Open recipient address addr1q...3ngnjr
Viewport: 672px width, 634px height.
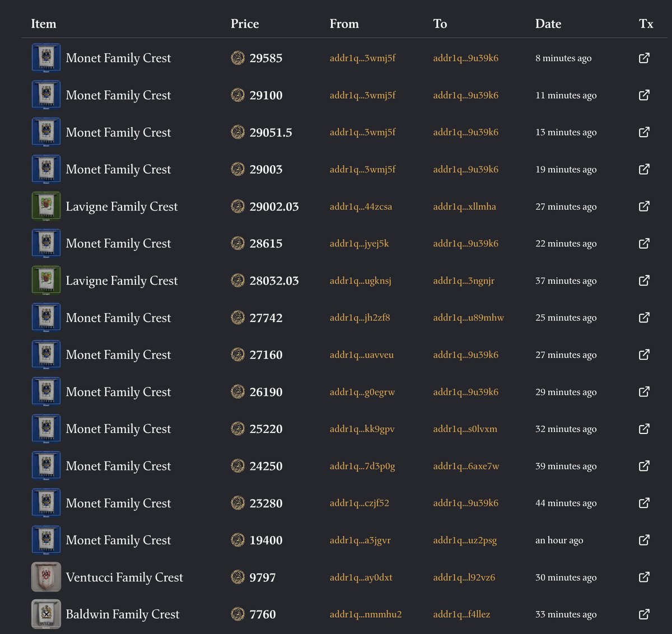(x=464, y=281)
